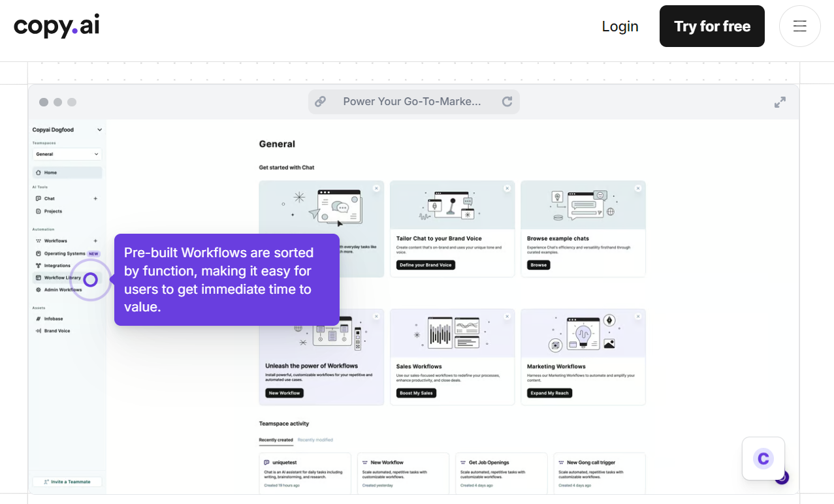This screenshot has height=504, width=834.
Task: Switch to the Recently modified tab
Action: [315, 440]
